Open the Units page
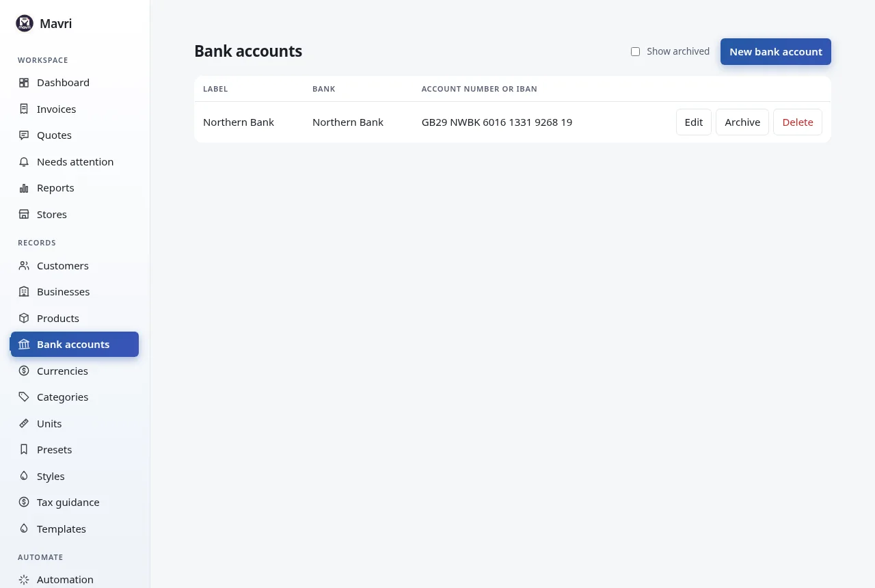 point(75,423)
